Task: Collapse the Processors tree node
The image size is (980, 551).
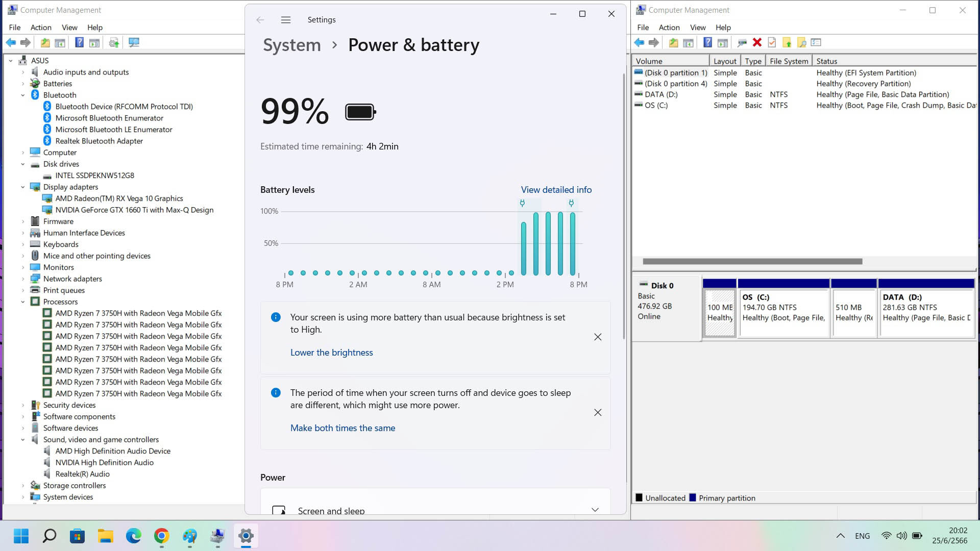Action: click(x=23, y=302)
